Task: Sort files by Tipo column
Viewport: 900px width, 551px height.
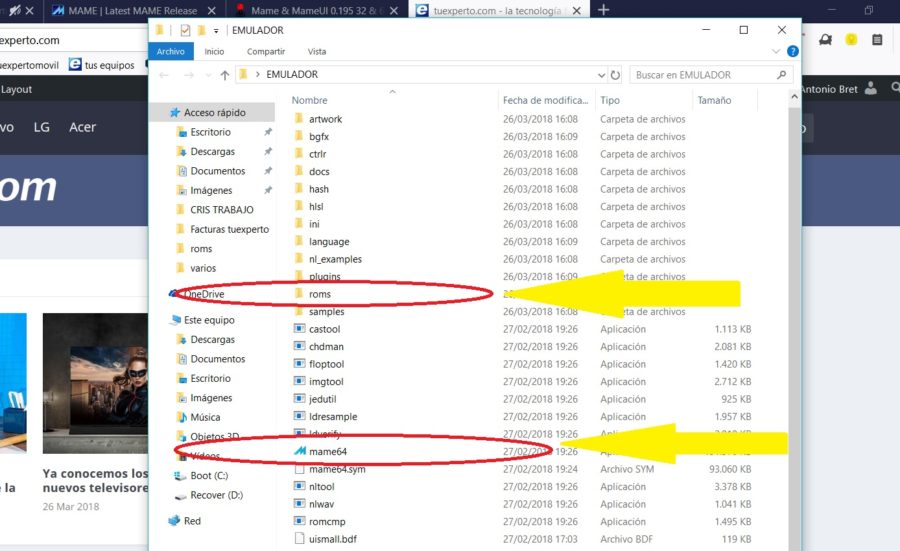Action: click(x=610, y=100)
